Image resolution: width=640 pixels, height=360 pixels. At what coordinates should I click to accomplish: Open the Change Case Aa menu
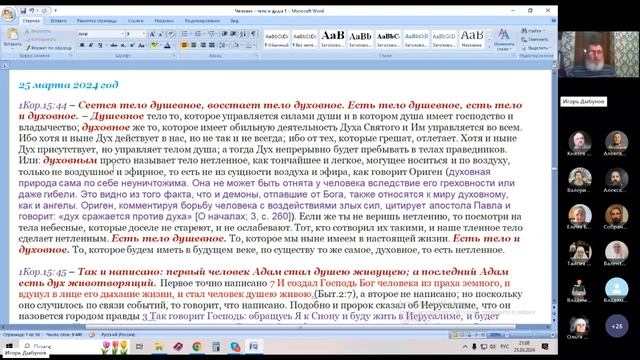142,45
